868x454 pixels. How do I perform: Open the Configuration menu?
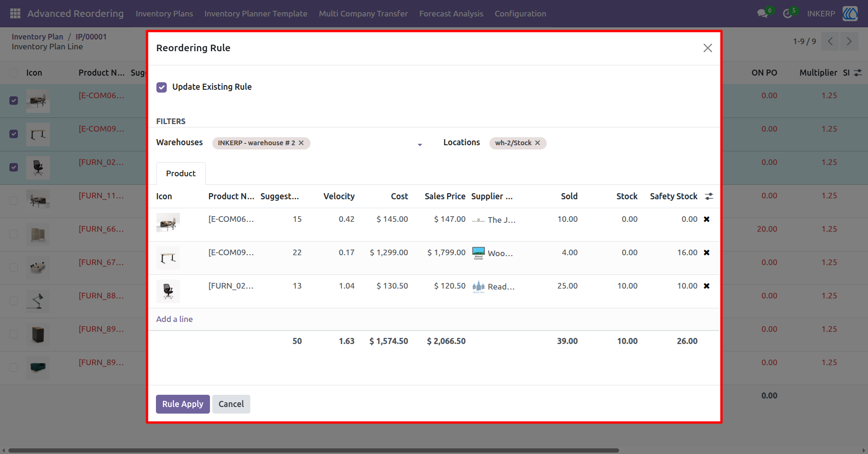[x=520, y=14]
